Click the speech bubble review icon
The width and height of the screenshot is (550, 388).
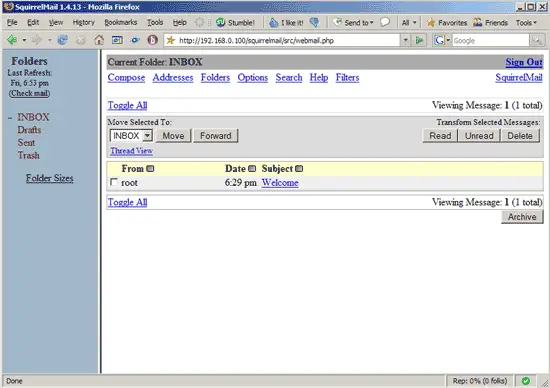[385, 23]
